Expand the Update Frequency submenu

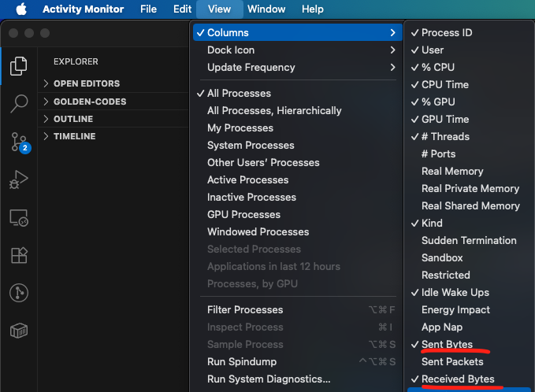[x=298, y=68]
